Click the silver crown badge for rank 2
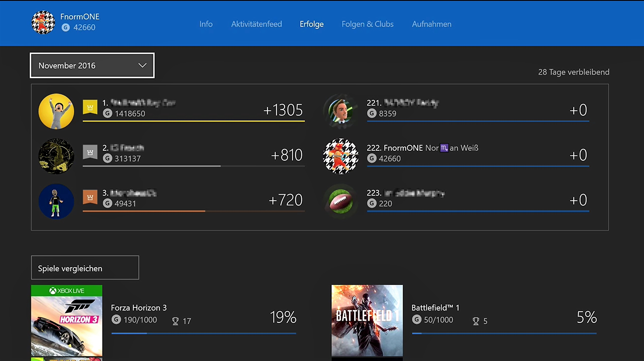The image size is (644, 361). [90, 152]
